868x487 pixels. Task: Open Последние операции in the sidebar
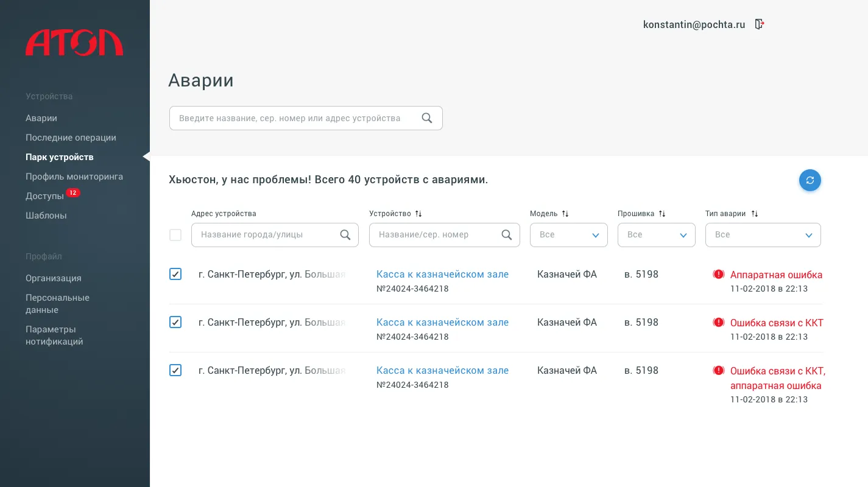(x=71, y=138)
